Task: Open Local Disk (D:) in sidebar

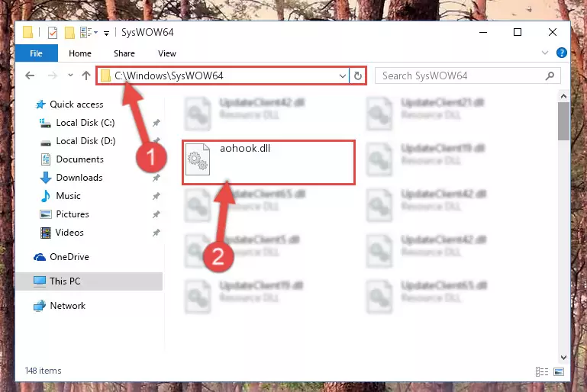Action: (x=85, y=141)
